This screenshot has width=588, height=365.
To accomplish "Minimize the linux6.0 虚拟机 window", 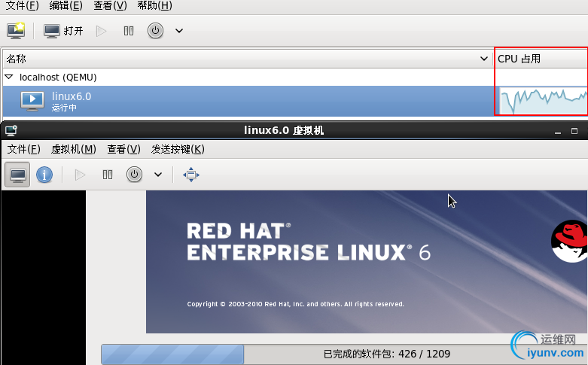I will (x=558, y=131).
